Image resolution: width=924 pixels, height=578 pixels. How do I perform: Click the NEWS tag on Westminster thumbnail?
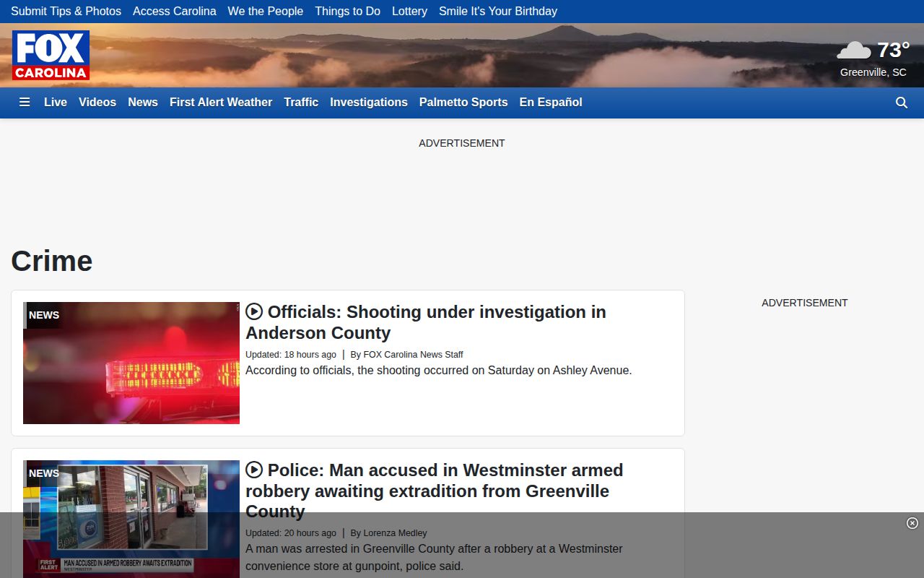(44, 473)
